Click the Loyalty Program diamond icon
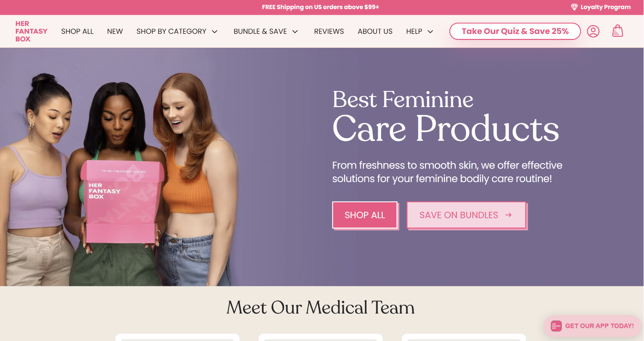The height and width of the screenshot is (341, 644). [574, 7]
